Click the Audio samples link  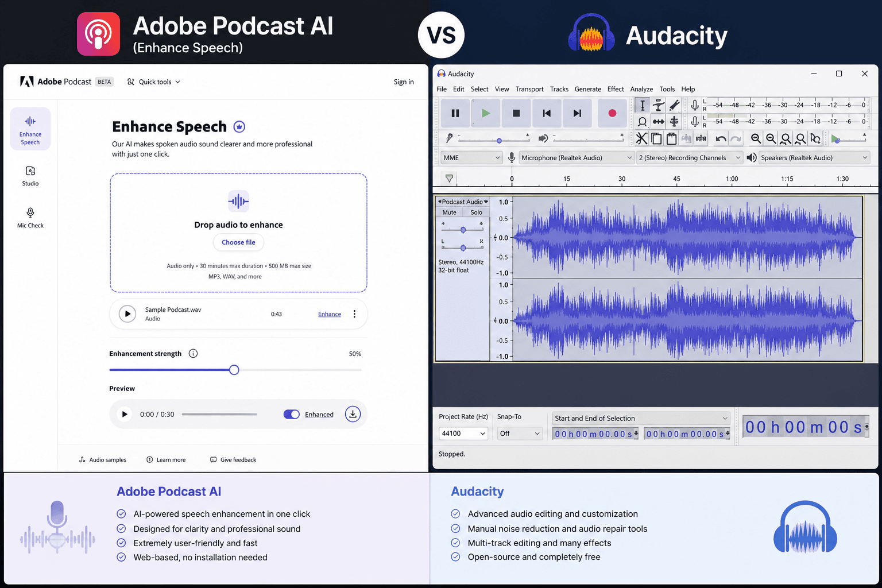103,460
